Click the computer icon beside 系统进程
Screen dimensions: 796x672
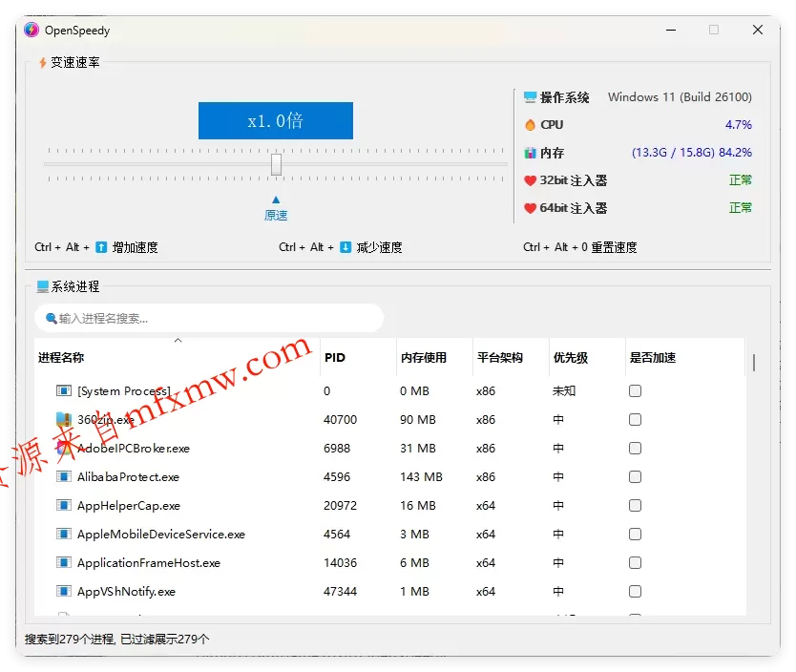(43, 286)
